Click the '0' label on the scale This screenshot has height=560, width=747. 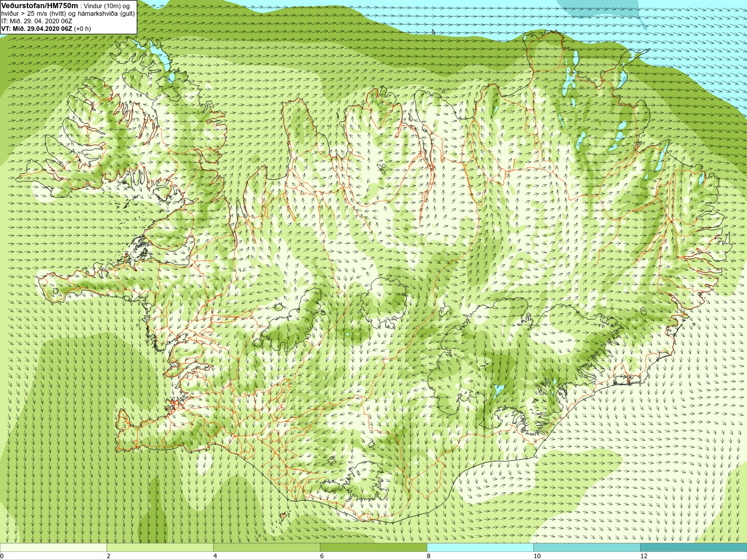[x=2, y=556]
